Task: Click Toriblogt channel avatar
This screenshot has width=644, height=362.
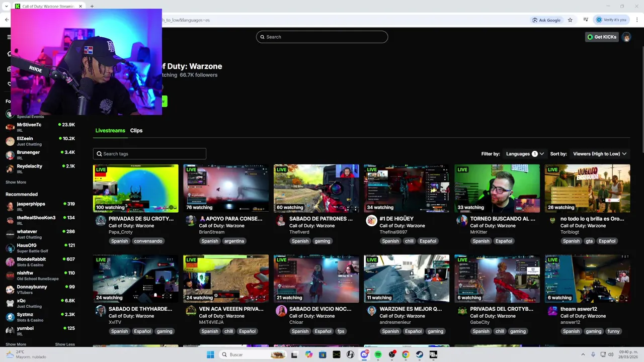Action: pos(552,221)
